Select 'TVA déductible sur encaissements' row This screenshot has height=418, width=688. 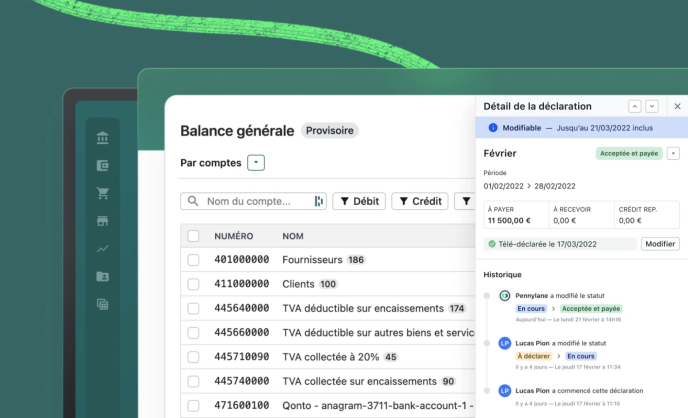coord(363,308)
